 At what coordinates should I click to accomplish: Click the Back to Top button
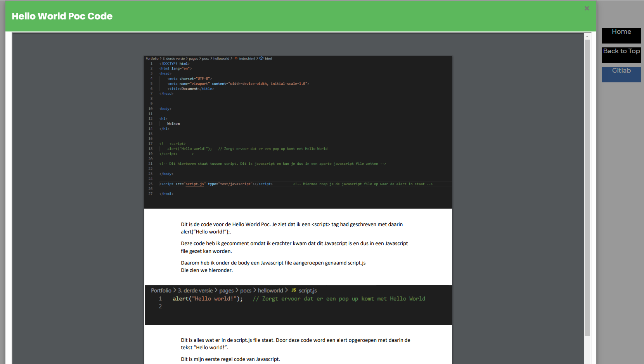pyautogui.click(x=621, y=55)
